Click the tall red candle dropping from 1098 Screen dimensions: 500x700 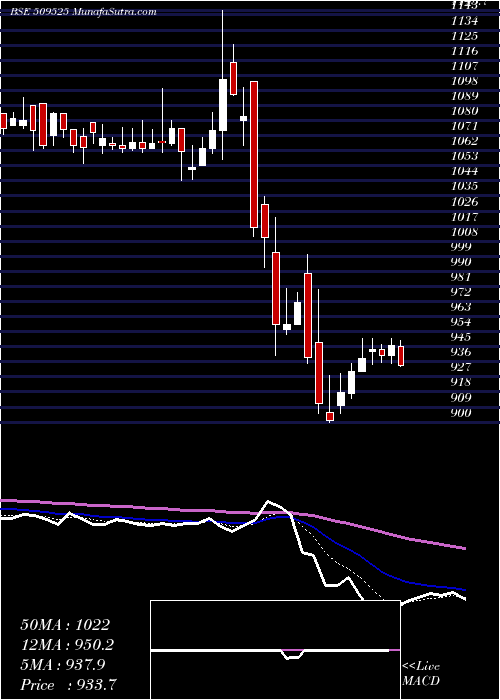(254, 154)
